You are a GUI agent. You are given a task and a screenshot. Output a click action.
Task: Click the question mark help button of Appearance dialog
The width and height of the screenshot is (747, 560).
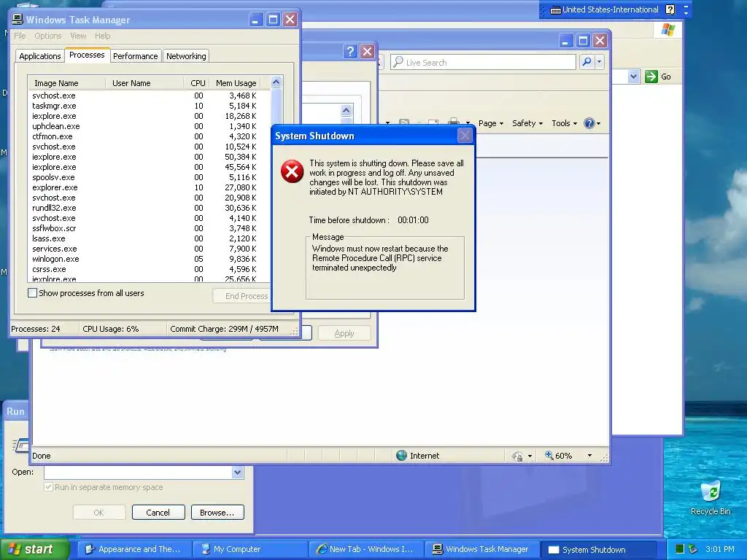(x=350, y=52)
